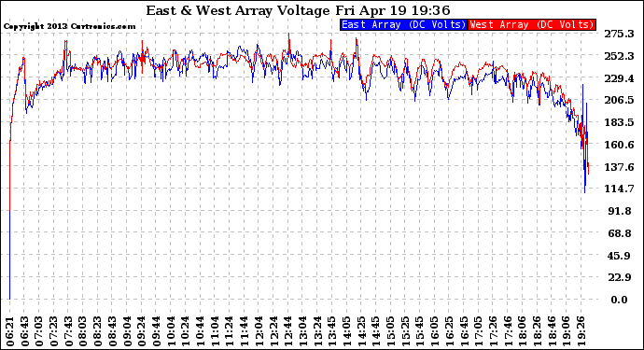Click the x-axis time label 14:25
644x350 pixels.
point(361,331)
